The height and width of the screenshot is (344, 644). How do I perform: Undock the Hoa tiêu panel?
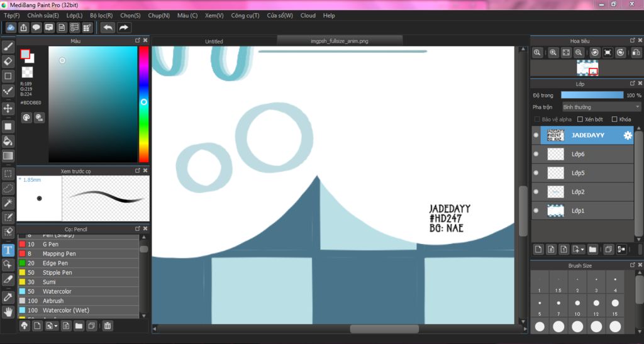click(x=633, y=40)
